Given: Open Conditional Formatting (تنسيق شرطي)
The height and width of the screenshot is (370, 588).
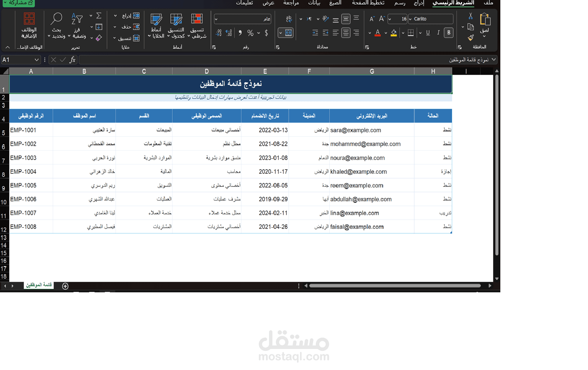Looking at the screenshot, I should pyautogui.click(x=197, y=26).
